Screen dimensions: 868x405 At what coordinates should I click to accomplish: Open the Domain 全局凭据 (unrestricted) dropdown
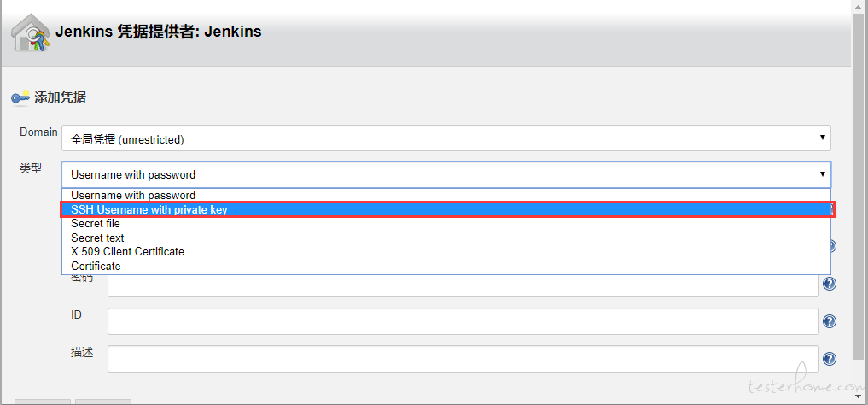tap(446, 138)
